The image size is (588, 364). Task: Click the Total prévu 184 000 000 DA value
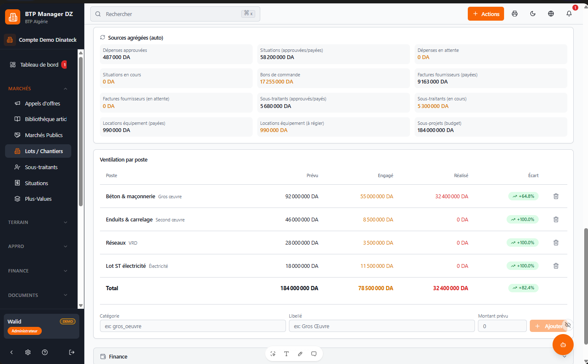[x=299, y=288]
